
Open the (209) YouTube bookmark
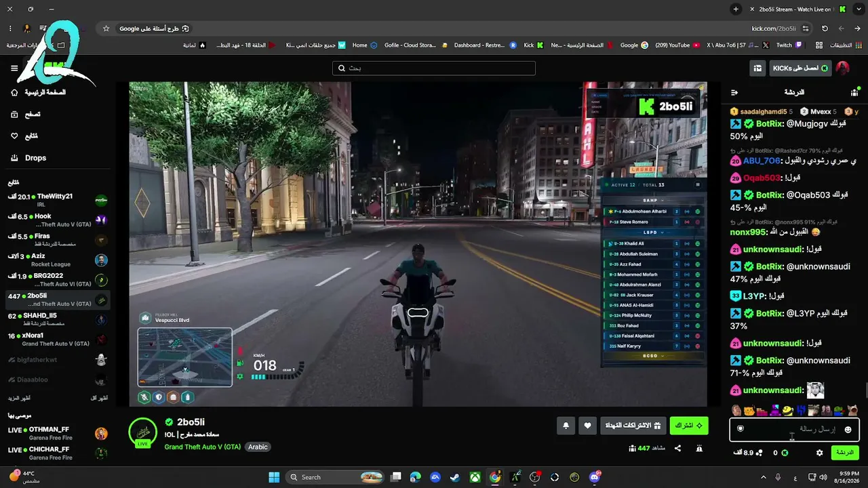click(x=677, y=45)
